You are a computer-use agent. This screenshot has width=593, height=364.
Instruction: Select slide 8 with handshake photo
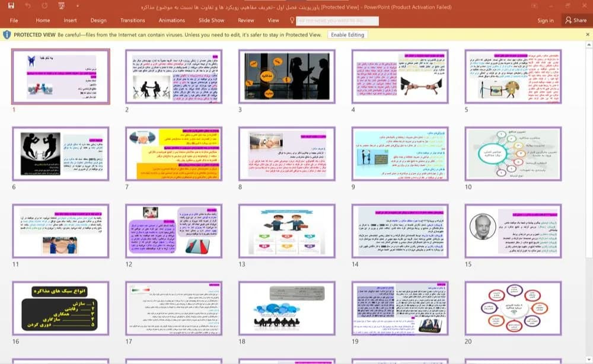(x=286, y=154)
